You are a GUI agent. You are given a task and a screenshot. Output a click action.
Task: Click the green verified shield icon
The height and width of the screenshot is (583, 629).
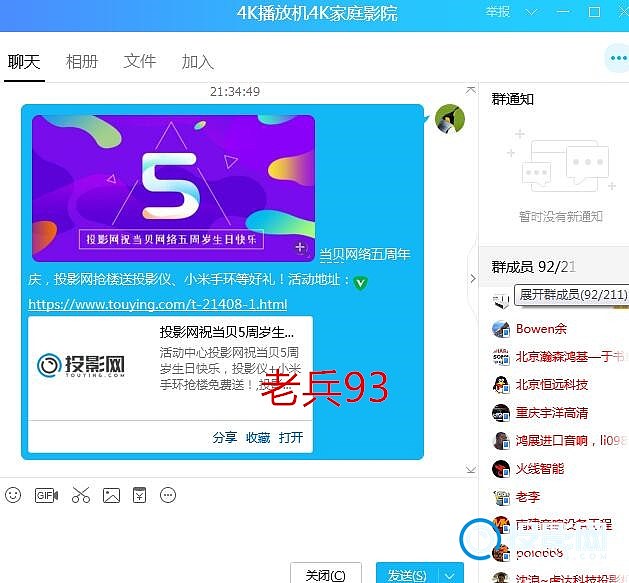tap(360, 282)
